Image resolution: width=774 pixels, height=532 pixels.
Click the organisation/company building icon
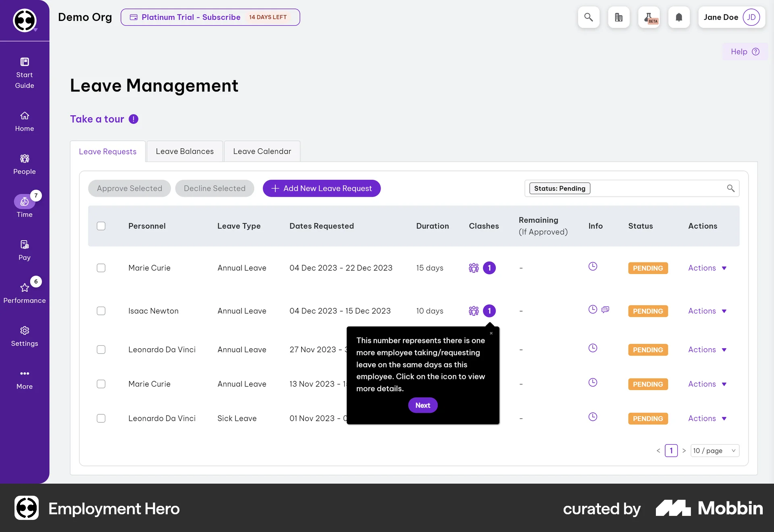pos(619,17)
